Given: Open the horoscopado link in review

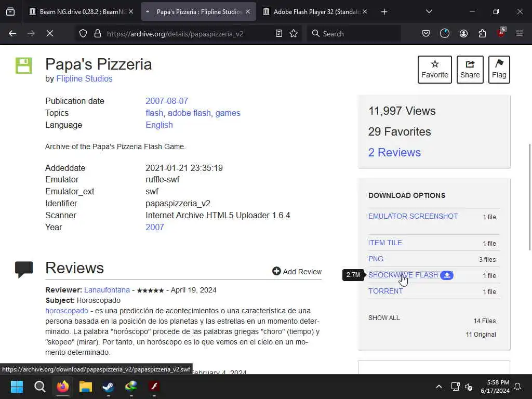Looking at the screenshot, I should (x=67, y=311).
